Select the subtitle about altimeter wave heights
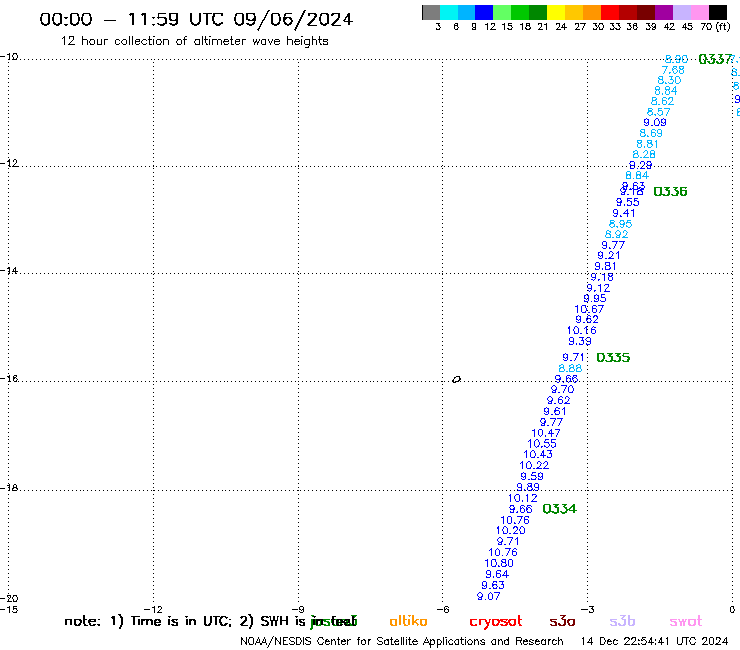740x650 pixels. [x=194, y=41]
